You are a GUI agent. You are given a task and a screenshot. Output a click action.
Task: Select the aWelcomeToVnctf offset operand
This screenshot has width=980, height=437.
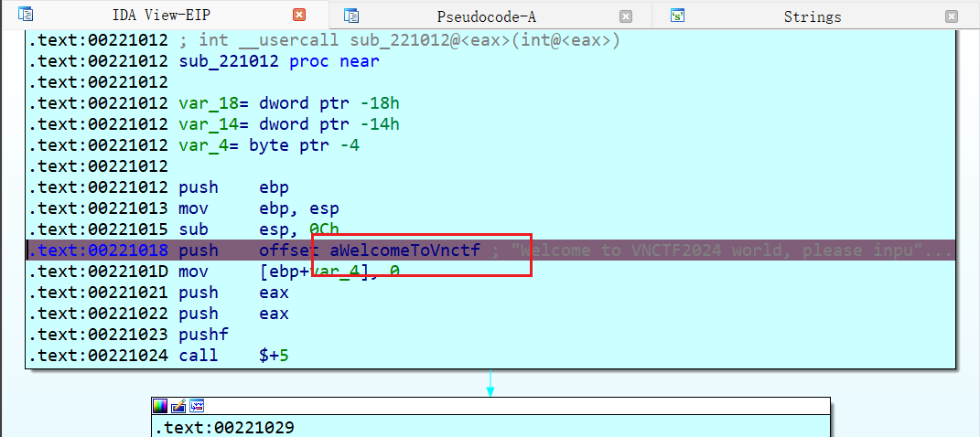pyautogui.click(x=405, y=250)
